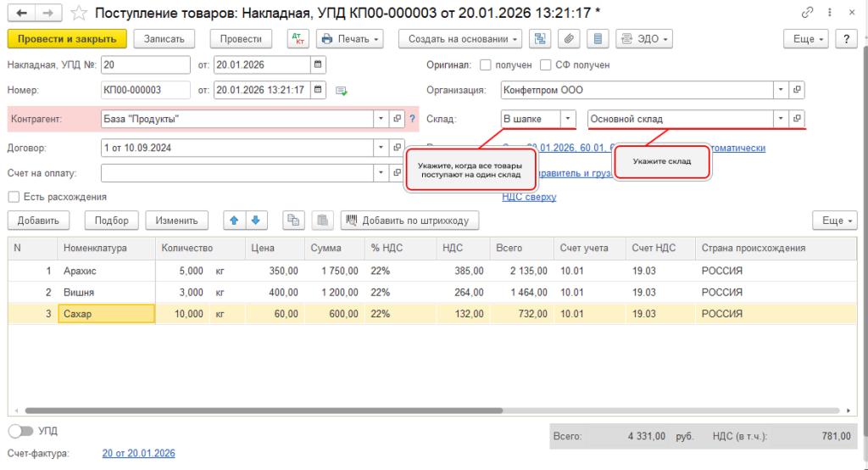
Task: Check the Оригинал получен checkbox
Action: point(486,64)
